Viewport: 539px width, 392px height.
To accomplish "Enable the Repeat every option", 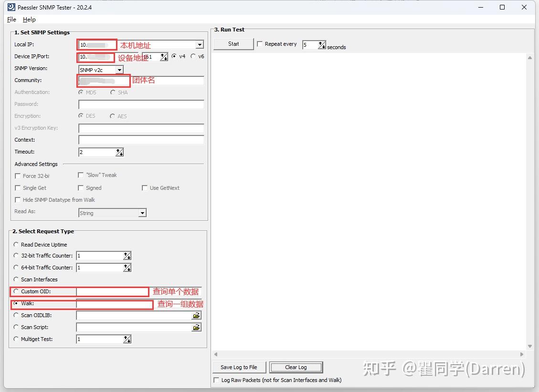I will click(260, 43).
